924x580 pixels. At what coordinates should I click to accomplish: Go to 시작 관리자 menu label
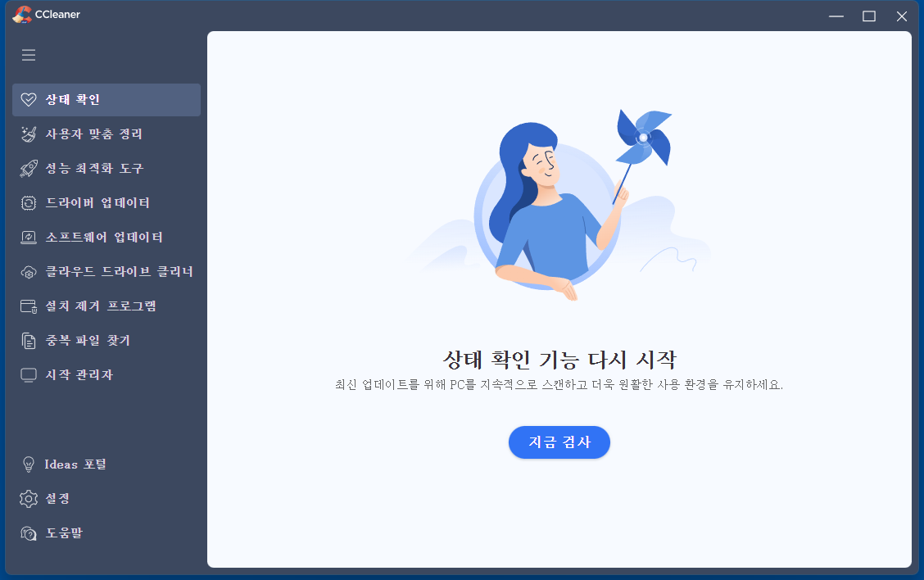pos(79,375)
